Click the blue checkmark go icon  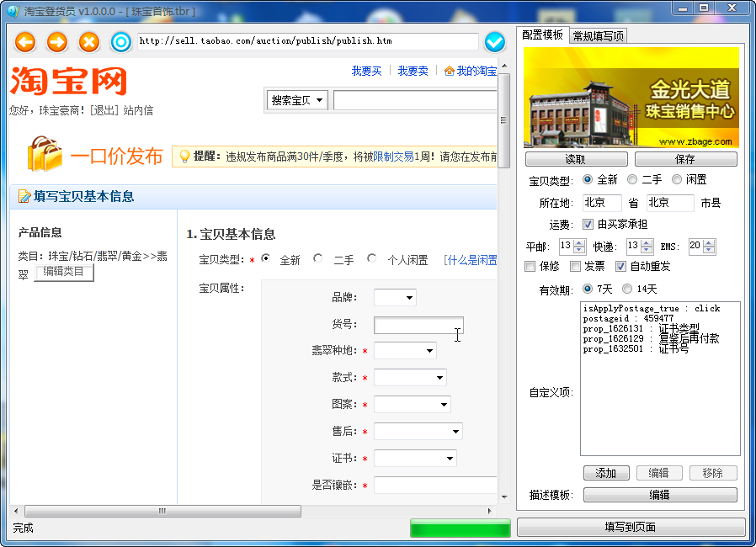(494, 42)
